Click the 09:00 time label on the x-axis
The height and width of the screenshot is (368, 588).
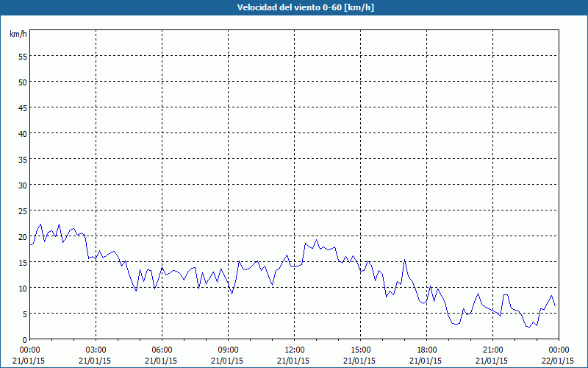tap(228, 350)
